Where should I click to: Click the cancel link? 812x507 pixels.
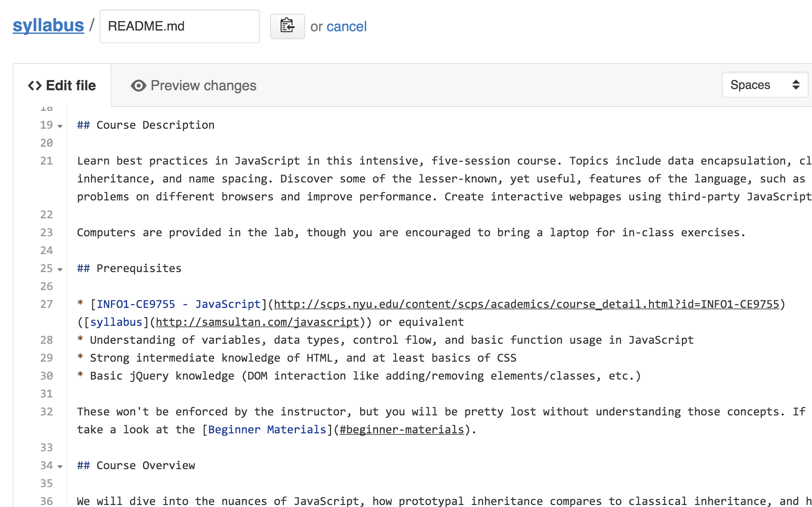tap(347, 27)
